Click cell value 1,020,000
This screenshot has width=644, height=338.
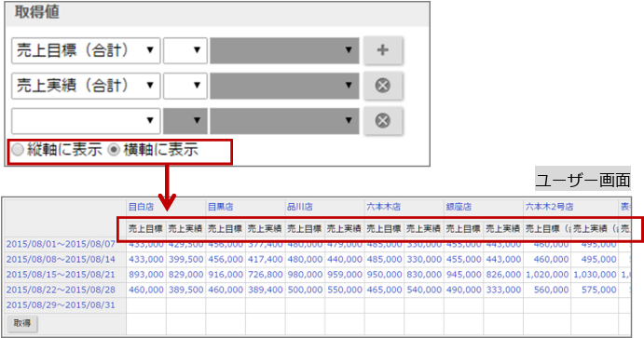coord(547,275)
